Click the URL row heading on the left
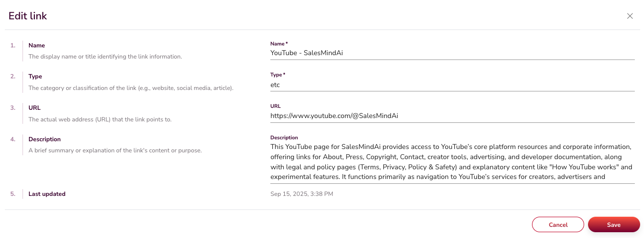The height and width of the screenshot is (238, 644). (x=34, y=108)
